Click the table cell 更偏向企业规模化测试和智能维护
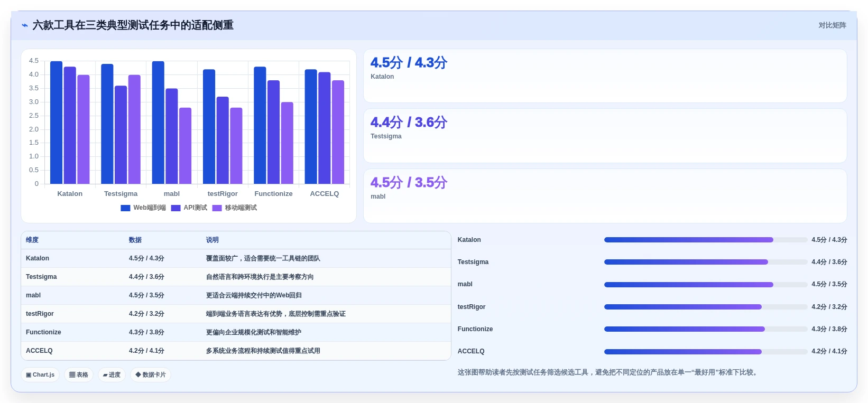Viewport: 868px width, 403px height. (x=254, y=332)
